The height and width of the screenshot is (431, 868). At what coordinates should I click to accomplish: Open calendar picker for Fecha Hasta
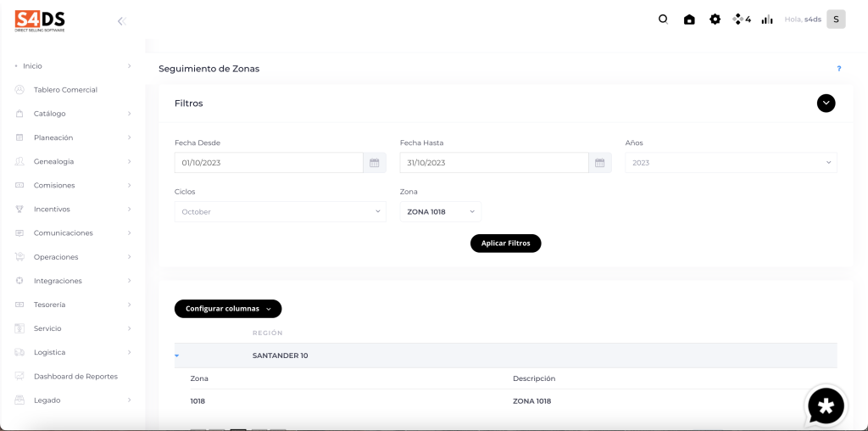pos(599,163)
